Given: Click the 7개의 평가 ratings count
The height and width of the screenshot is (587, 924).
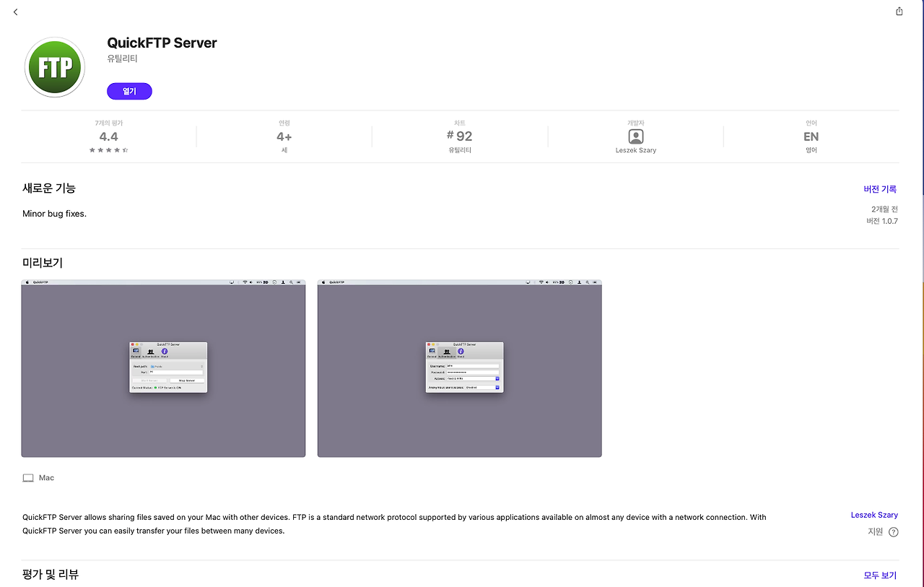Looking at the screenshot, I should coord(109,123).
